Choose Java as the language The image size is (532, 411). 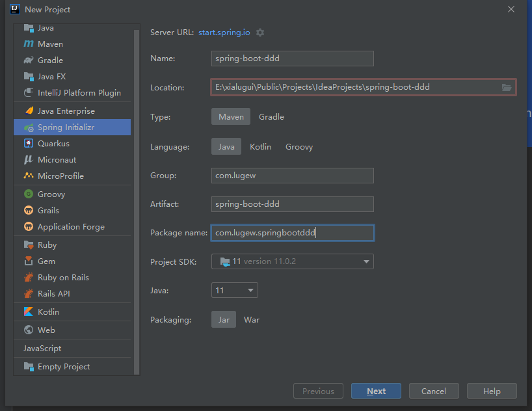tap(226, 146)
